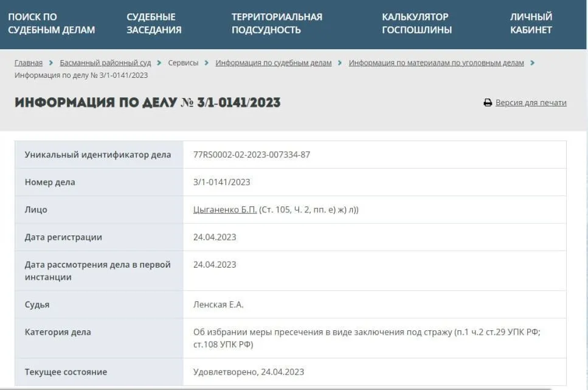Click the page heading ИНФОРМАЦИЯ ПО ДЕЛУ № 3/1-0141/2023
Screen dimensions: 588x390
tap(147, 102)
